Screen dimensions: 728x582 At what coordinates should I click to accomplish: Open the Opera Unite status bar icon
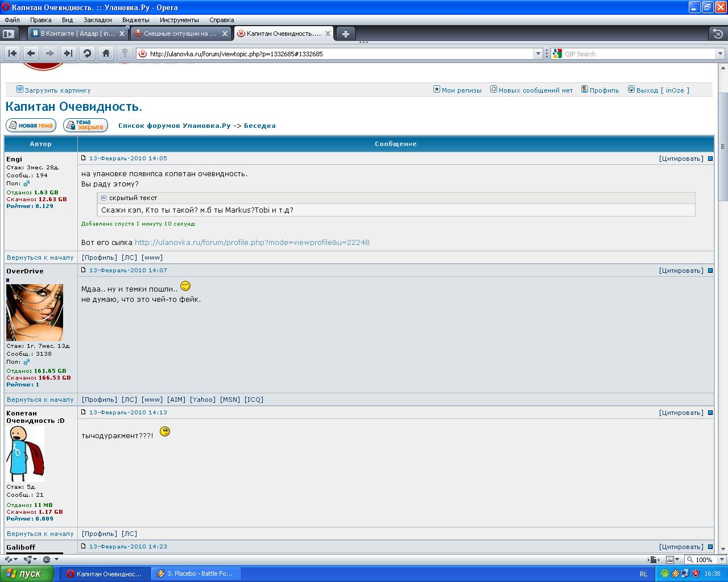pos(28,560)
